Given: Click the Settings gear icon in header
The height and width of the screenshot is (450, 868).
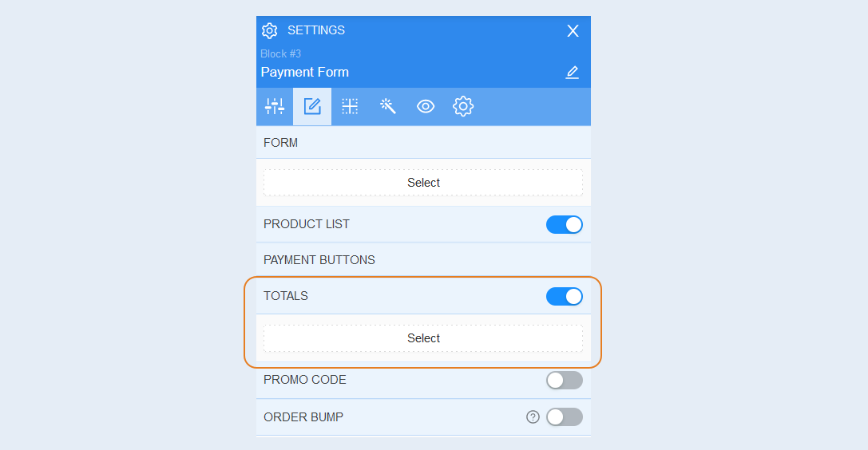Looking at the screenshot, I should click(270, 30).
